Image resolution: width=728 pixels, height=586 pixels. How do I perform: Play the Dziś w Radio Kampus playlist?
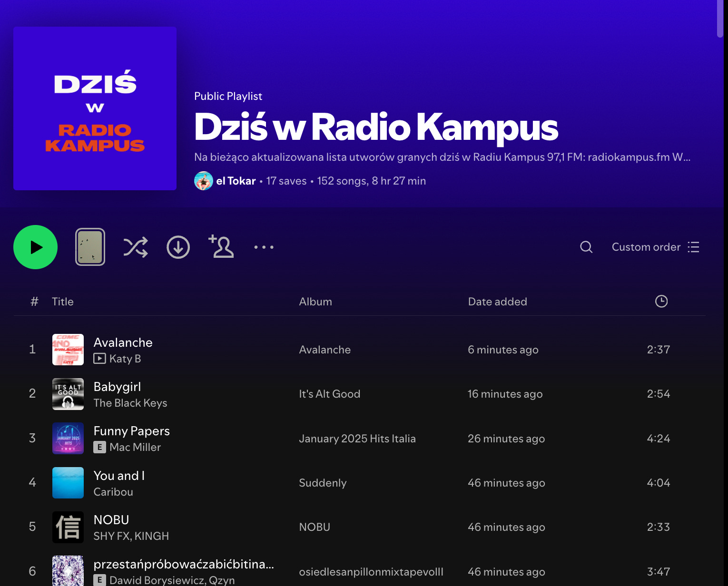pos(36,247)
